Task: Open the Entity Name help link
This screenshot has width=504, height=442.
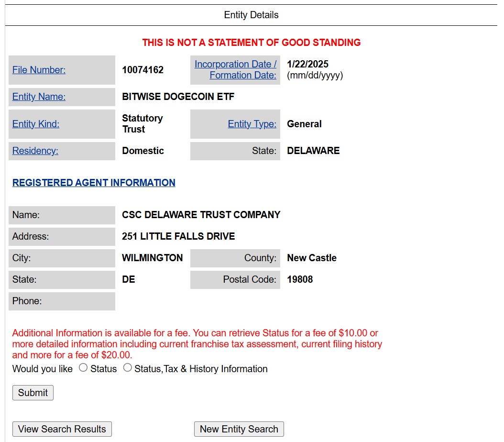Action: (x=39, y=97)
